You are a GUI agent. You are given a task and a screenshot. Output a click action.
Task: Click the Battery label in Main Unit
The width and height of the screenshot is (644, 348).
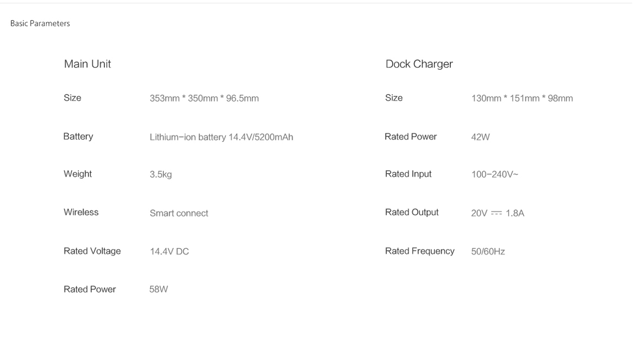(78, 136)
